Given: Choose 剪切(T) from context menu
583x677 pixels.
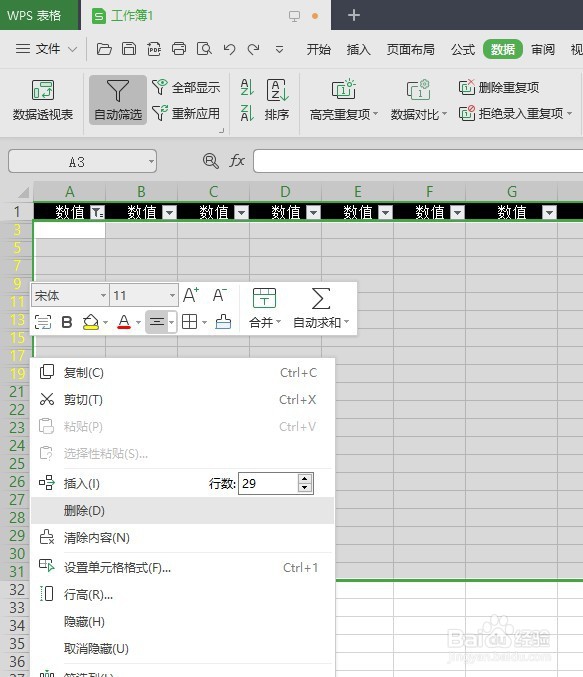Looking at the screenshot, I should [x=182, y=400].
